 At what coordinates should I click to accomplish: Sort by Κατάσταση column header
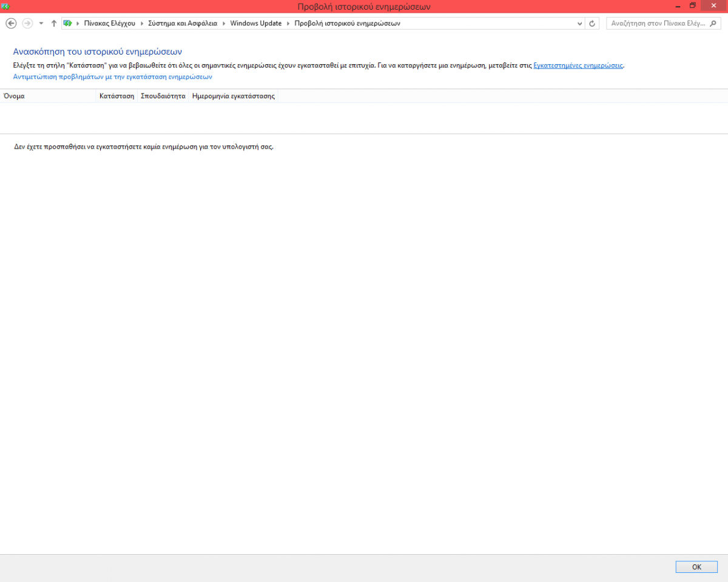coord(117,96)
